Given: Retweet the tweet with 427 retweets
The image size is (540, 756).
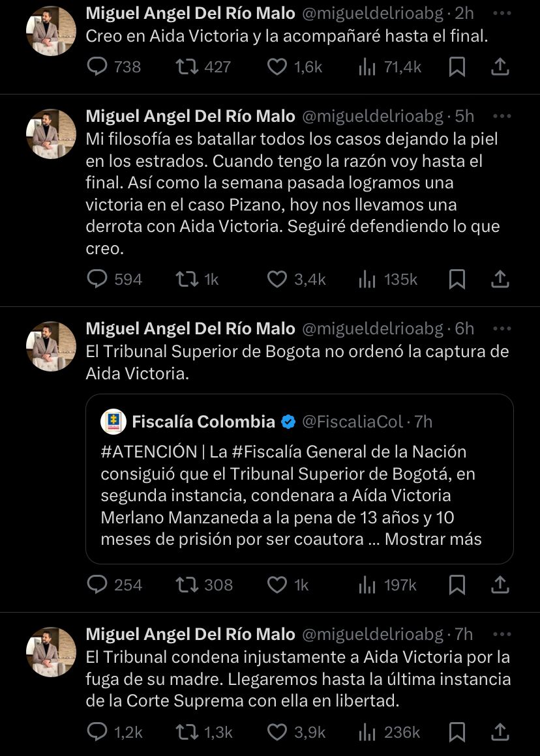Looking at the screenshot, I should [x=188, y=66].
